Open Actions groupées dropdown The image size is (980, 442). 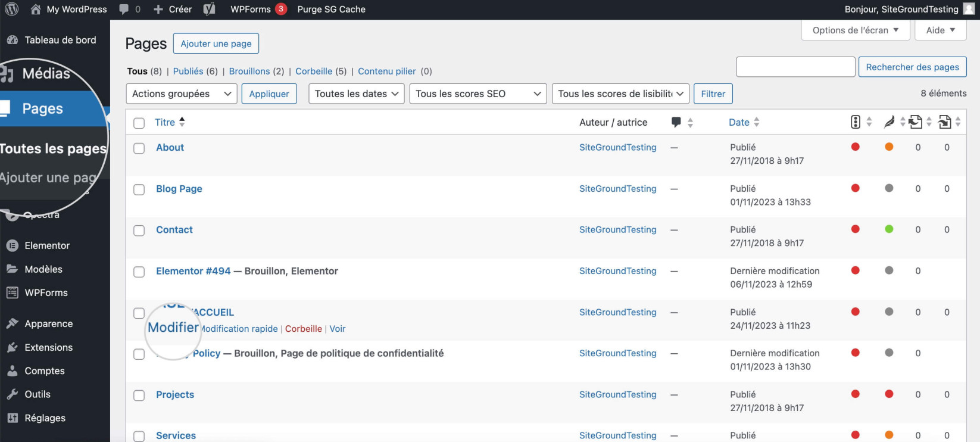tap(182, 94)
